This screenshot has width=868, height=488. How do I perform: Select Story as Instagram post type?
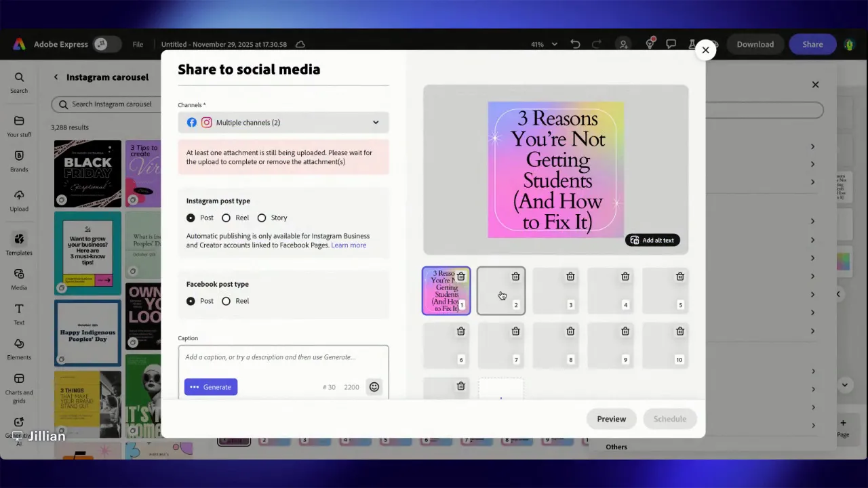262,218
